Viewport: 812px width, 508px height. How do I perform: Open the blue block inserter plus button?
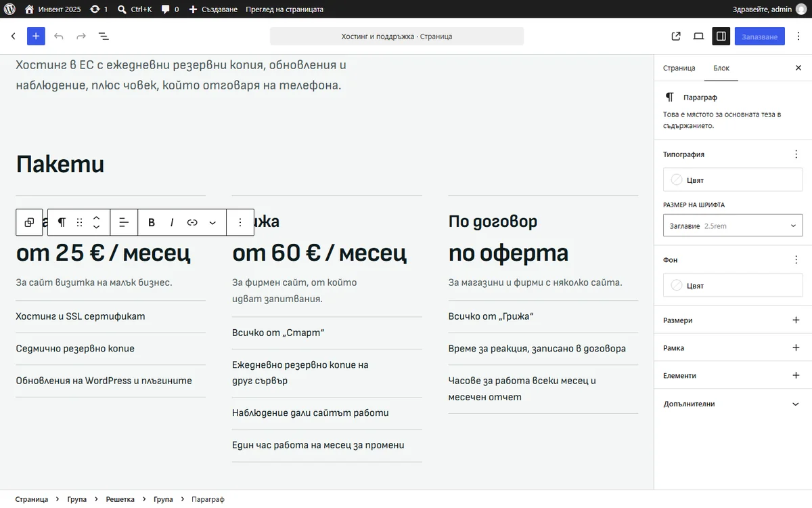click(36, 36)
